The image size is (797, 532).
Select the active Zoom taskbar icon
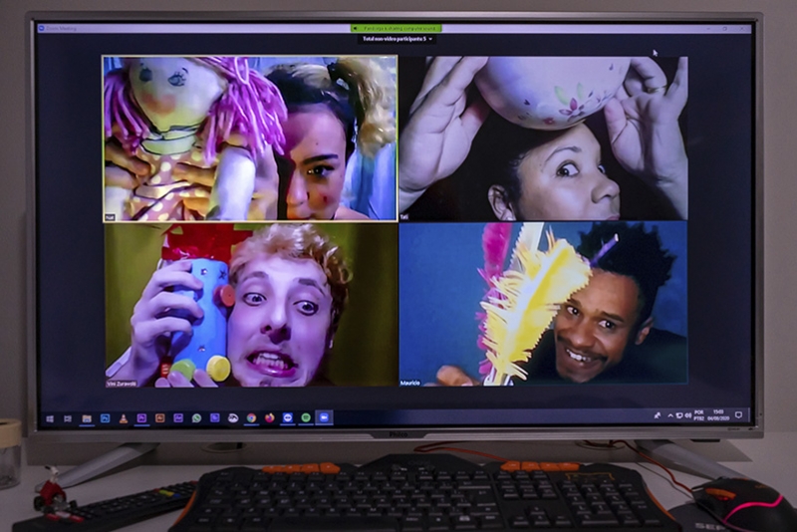pos(325,417)
